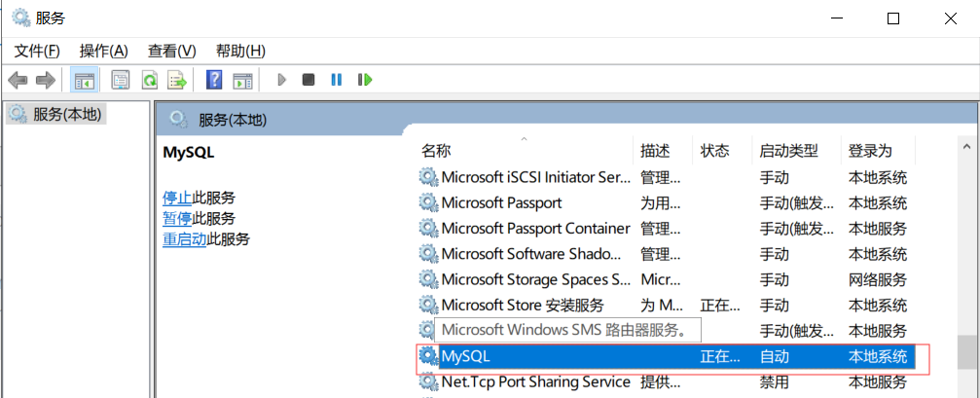Sort by the 描述 column header
Screen dimensions: 980x398
click(x=655, y=151)
